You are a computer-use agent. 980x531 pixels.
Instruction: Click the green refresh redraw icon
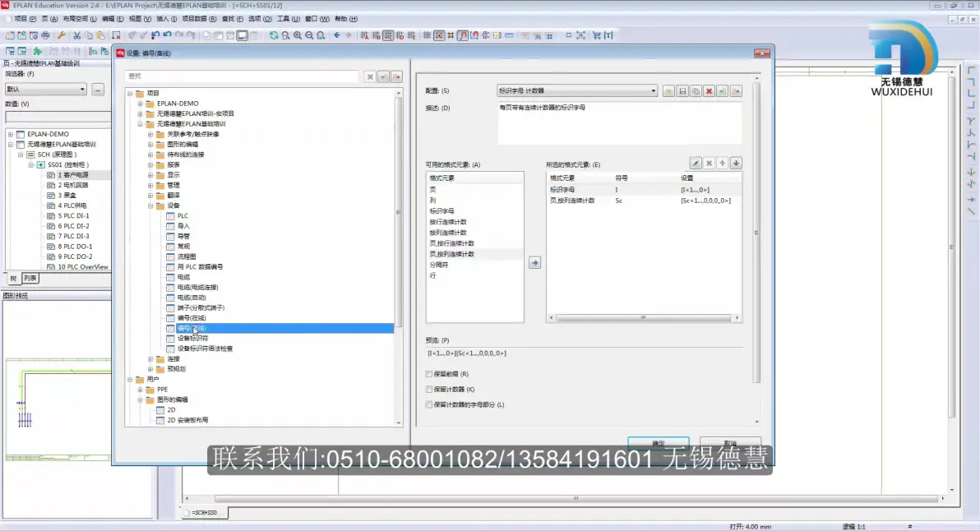(x=274, y=35)
